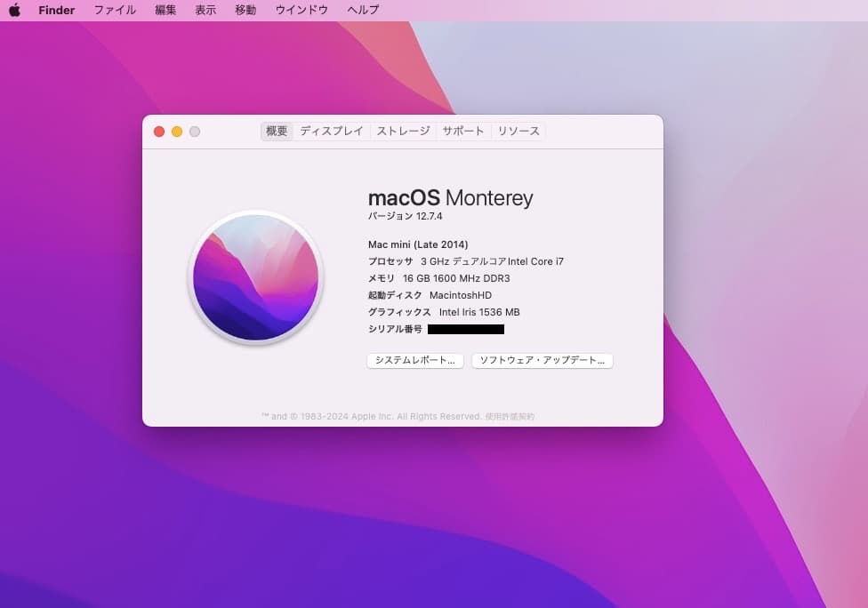Click the ソフトウェア・アップデート button

click(x=542, y=360)
